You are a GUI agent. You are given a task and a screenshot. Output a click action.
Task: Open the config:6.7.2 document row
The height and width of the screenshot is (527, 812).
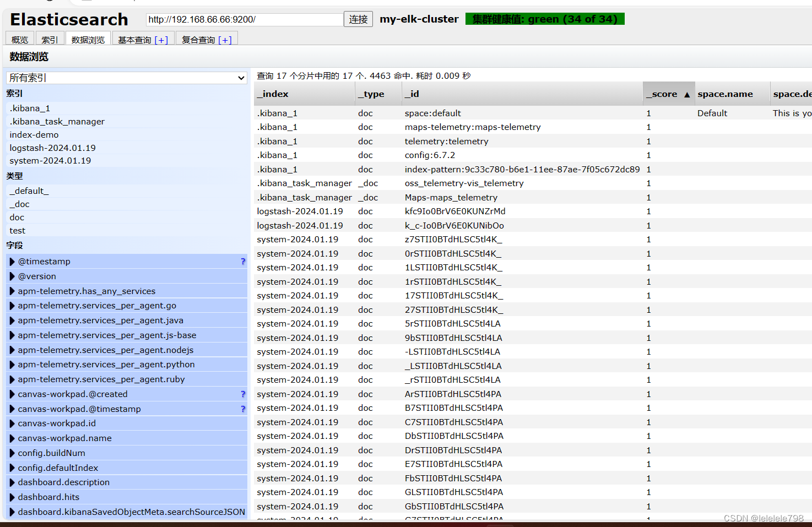533,155
